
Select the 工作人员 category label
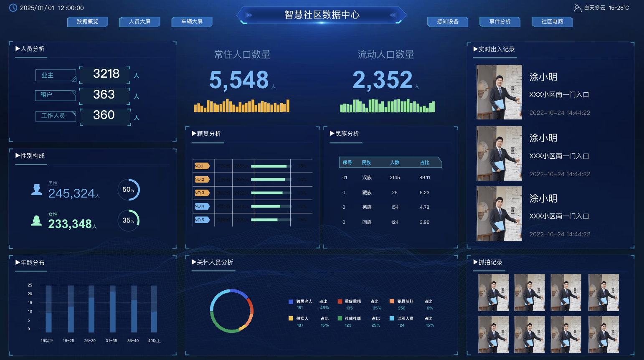click(55, 116)
